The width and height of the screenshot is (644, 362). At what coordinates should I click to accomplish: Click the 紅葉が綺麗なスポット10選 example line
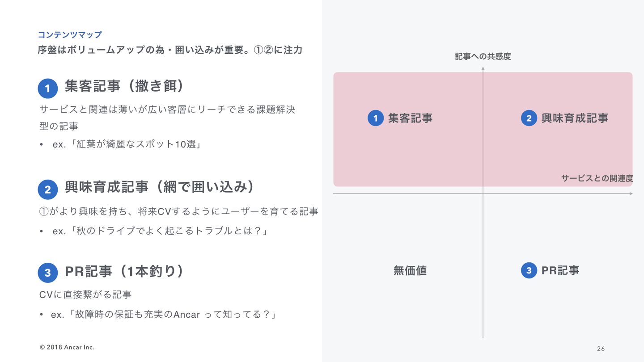(x=126, y=144)
